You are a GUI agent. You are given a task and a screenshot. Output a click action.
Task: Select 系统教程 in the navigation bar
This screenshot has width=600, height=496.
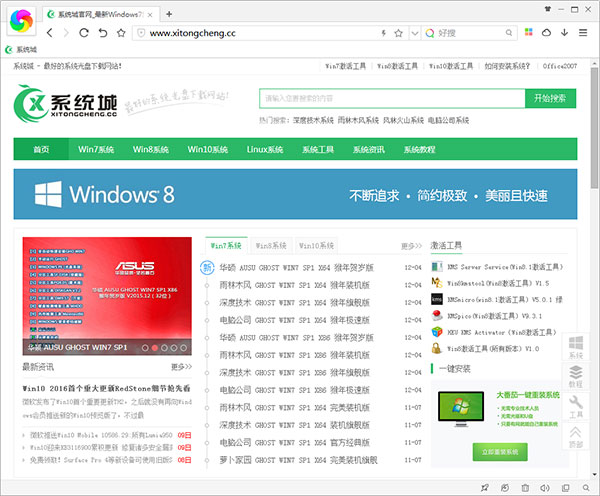pyautogui.click(x=420, y=149)
